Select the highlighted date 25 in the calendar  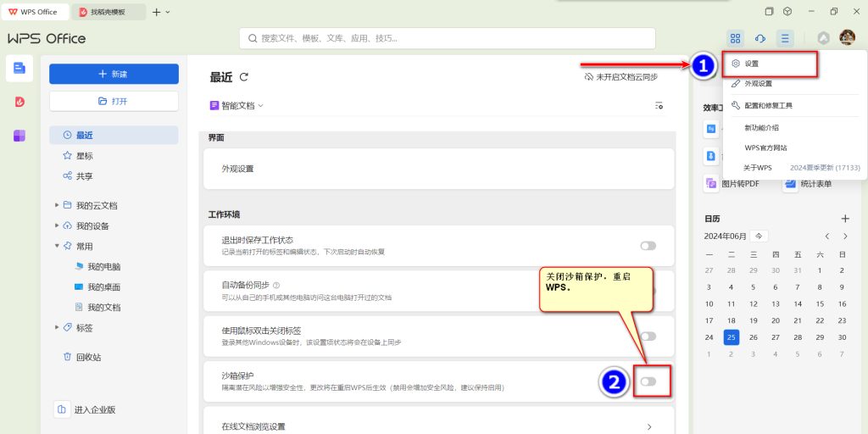[x=732, y=337]
